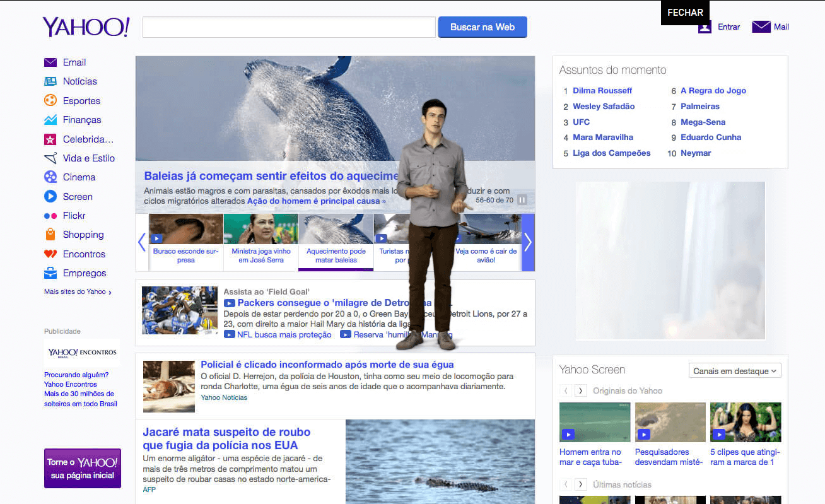Click the Yahoo Notícias source label
Image resolution: width=825 pixels, height=504 pixels.
coord(224,398)
